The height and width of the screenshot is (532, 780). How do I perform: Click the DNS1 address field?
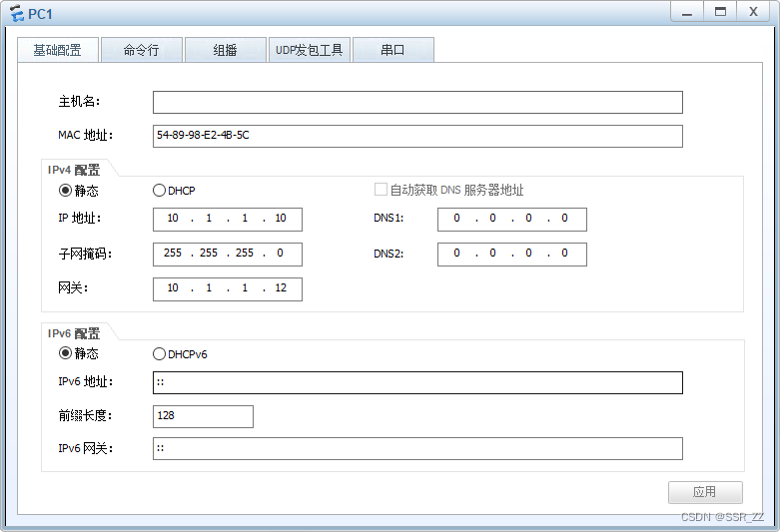point(512,220)
